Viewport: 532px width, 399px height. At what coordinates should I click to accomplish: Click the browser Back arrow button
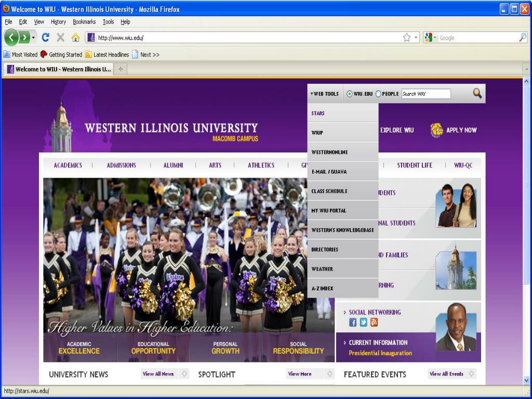pos(11,37)
